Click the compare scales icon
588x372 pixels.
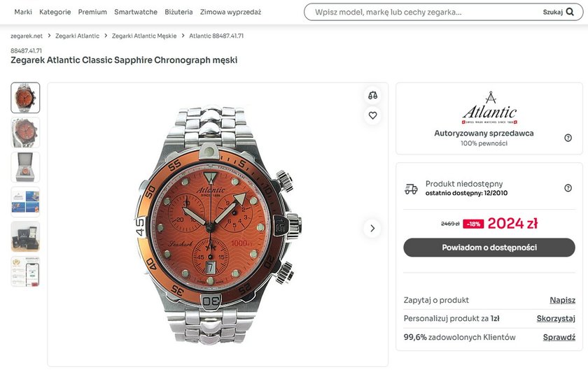click(372, 95)
